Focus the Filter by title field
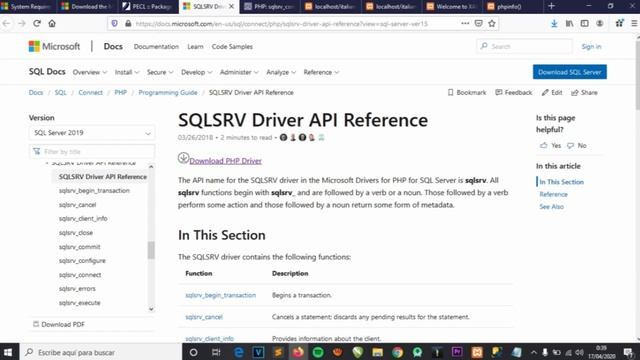The height and width of the screenshot is (360, 640). 92,151
